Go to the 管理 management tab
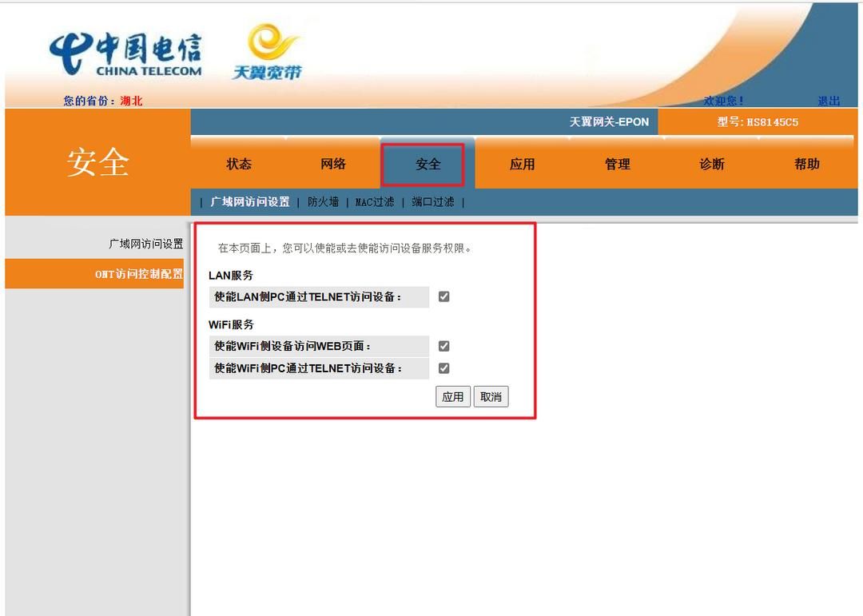Screen dimensions: 863x616 tap(616, 164)
